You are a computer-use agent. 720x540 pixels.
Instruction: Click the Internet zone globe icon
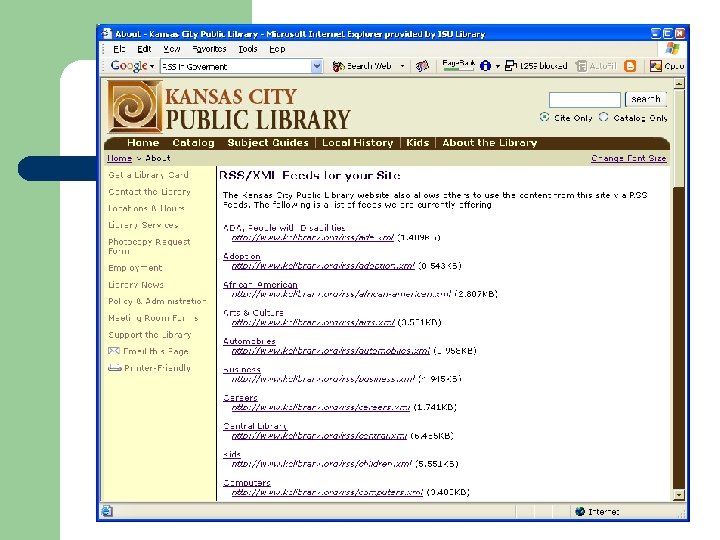point(580,512)
